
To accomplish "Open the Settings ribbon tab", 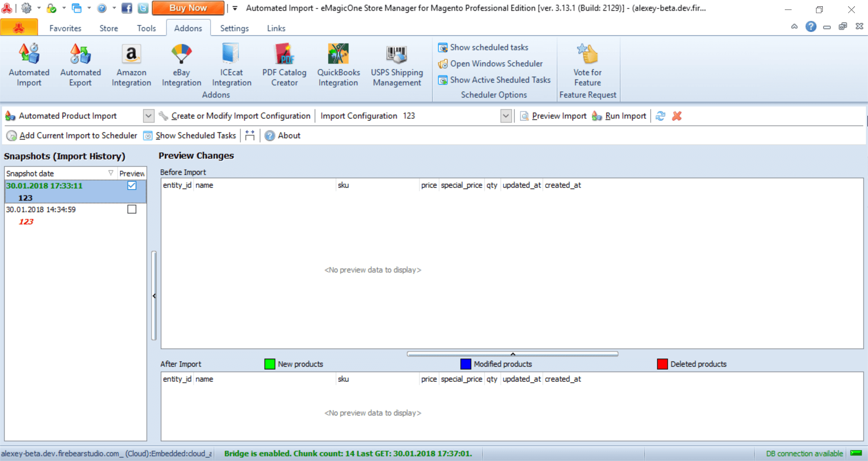I will tap(234, 28).
